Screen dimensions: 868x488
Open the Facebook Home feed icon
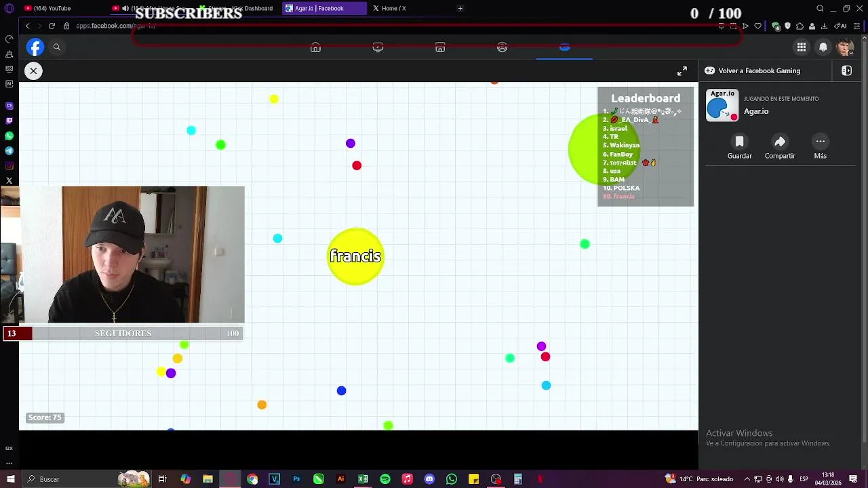pyautogui.click(x=315, y=47)
